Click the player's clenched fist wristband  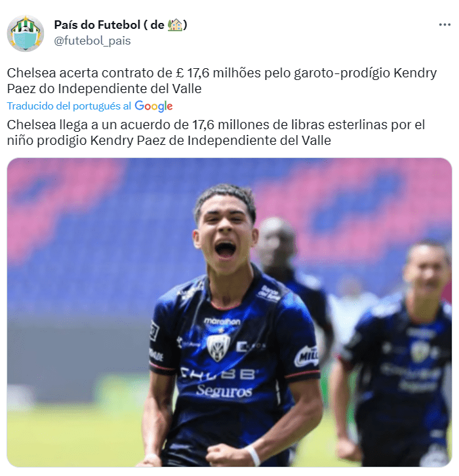[x=253, y=454]
